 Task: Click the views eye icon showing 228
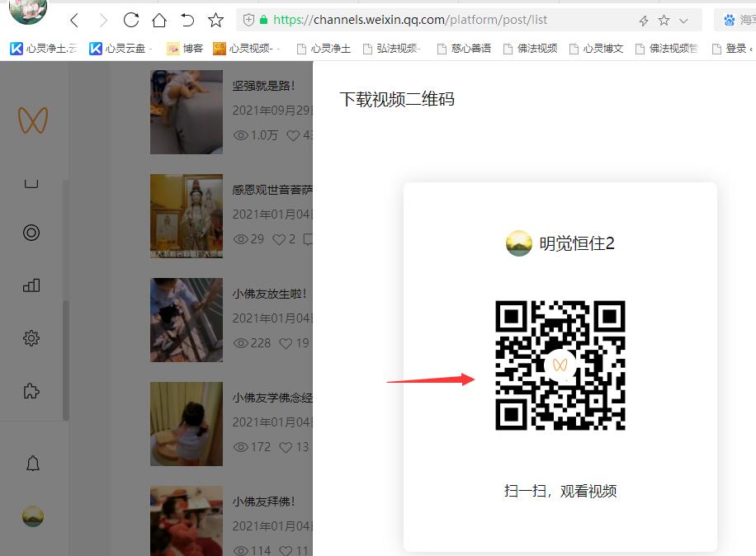(241, 343)
